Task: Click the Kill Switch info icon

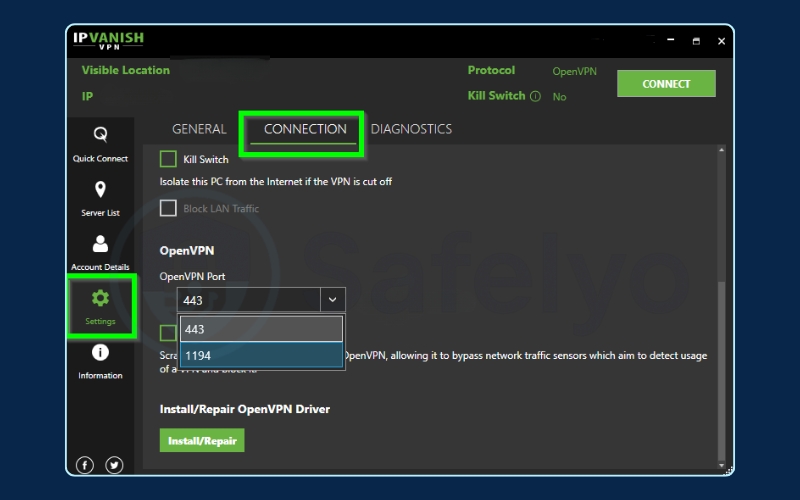Action: (535, 97)
